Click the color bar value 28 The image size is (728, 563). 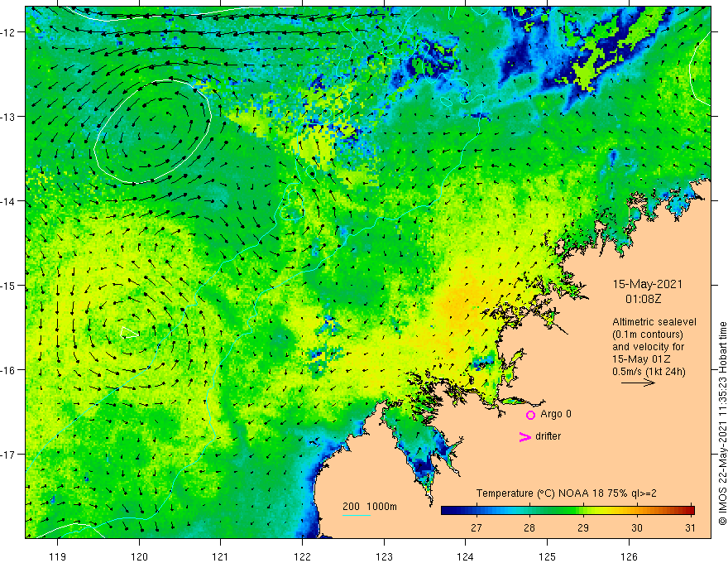click(529, 528)
